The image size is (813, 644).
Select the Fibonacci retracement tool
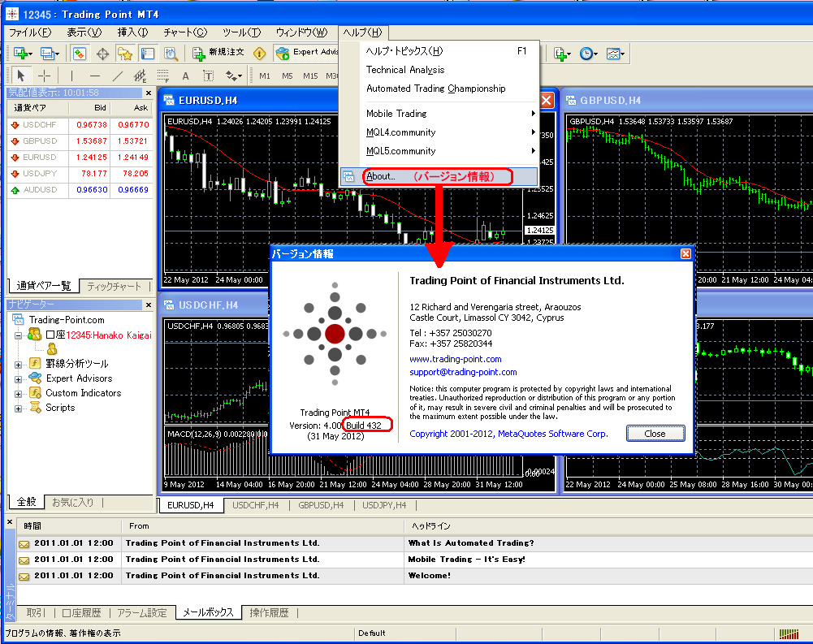162,76
